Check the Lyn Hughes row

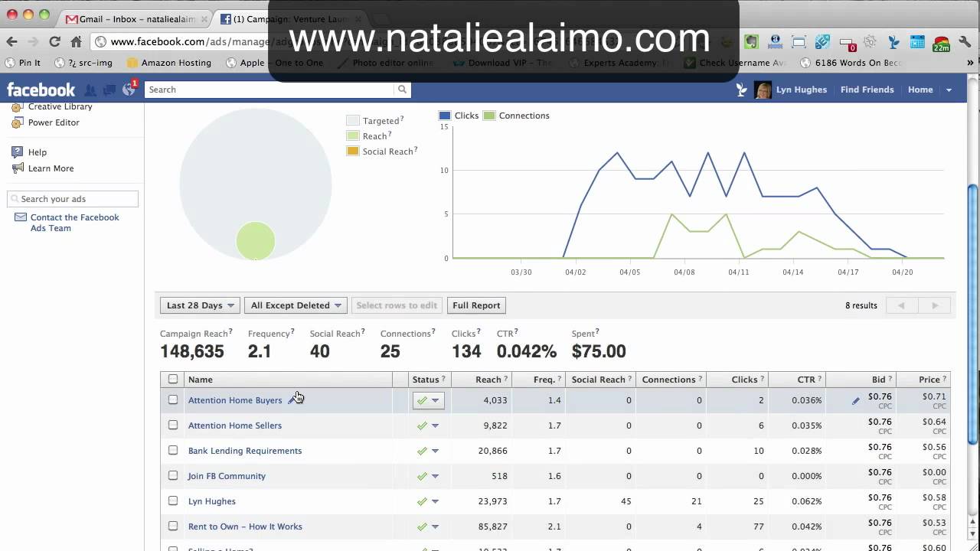point(173,500)
